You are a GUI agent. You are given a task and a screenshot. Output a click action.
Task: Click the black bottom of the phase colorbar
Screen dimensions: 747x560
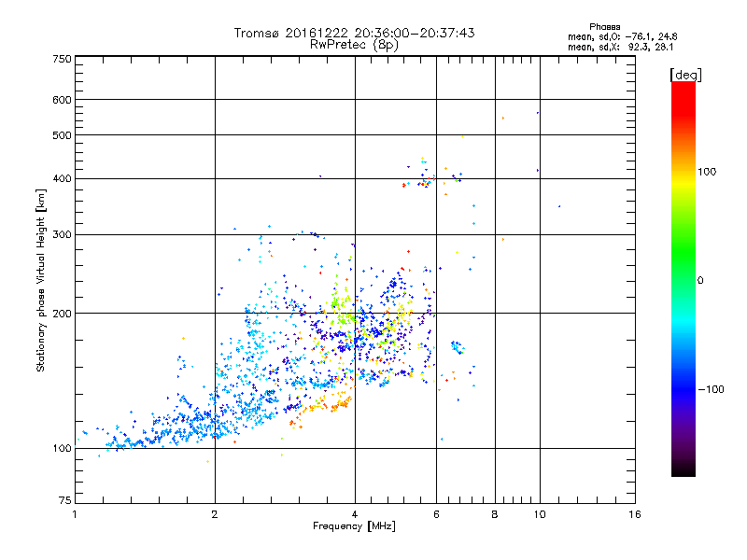(684, 469)
